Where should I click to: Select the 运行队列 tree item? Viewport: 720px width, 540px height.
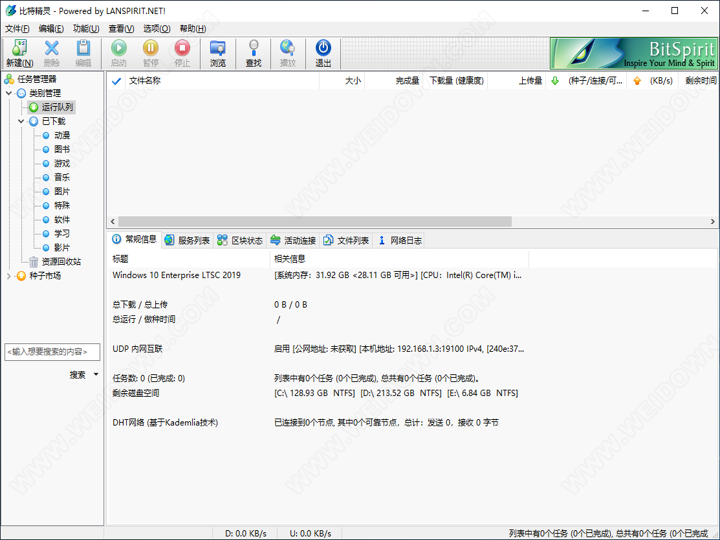click(x=51, y=107)
